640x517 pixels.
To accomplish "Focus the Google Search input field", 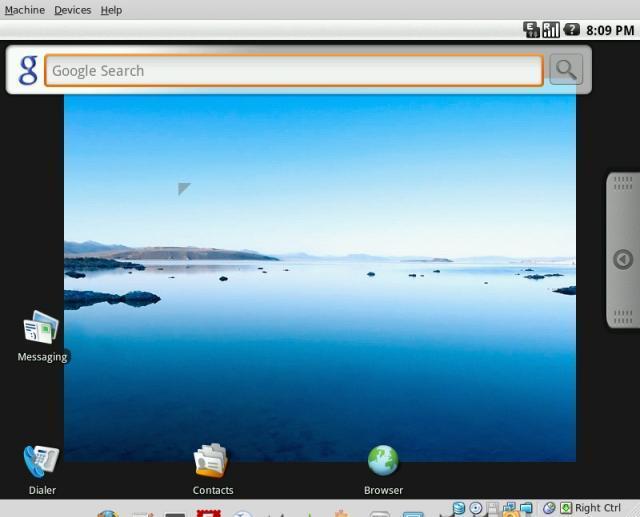I will (294, 71).
